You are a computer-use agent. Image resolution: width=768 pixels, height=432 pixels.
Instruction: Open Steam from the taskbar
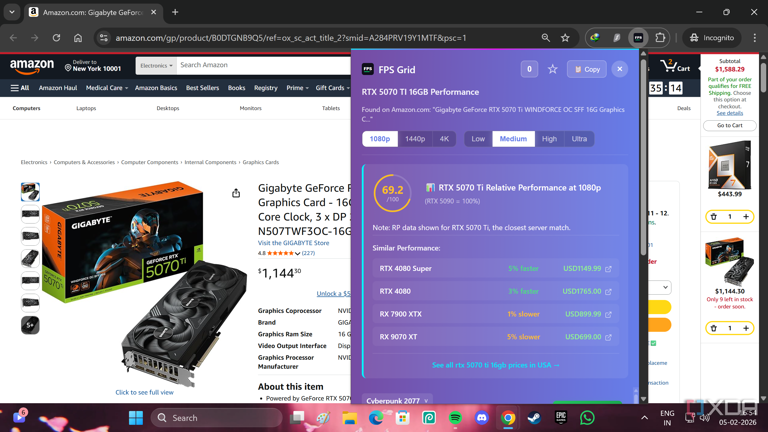(x=534, y=418)
